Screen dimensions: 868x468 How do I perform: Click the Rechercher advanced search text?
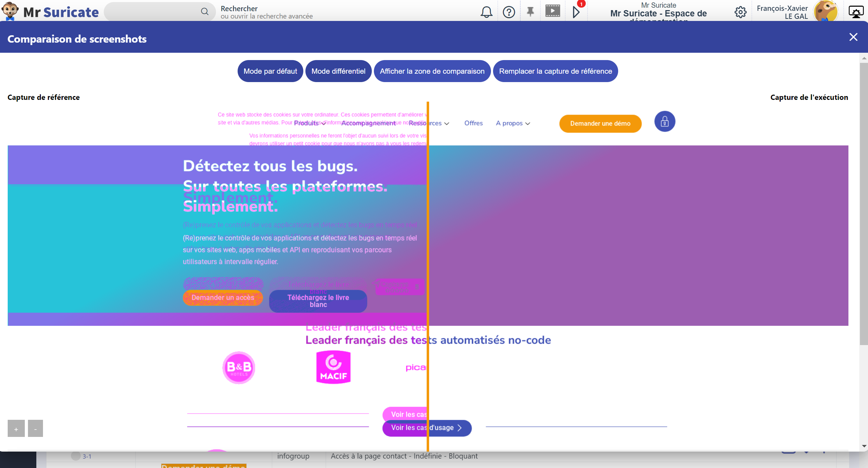267,12
